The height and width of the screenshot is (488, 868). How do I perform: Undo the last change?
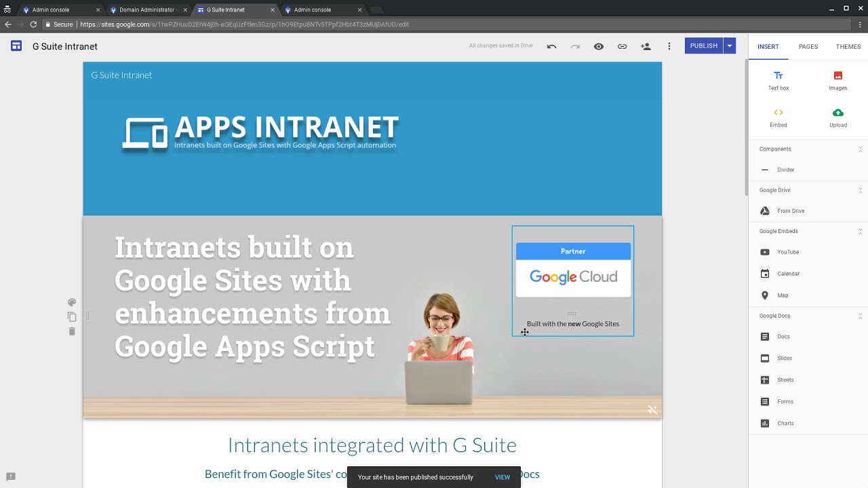click(x=551, y=46)
